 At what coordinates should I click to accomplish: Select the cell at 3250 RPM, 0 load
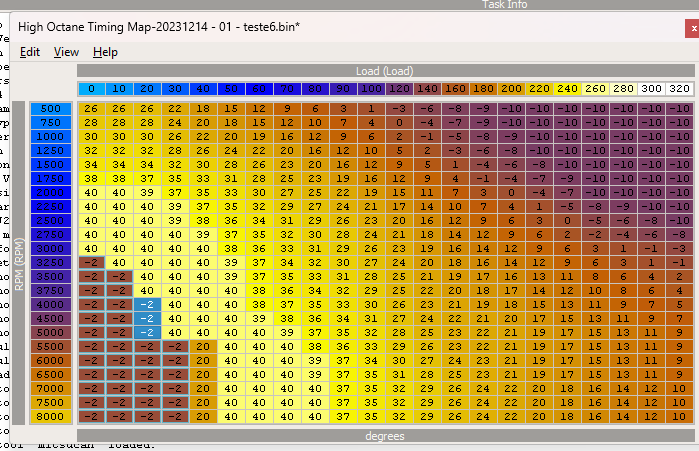click(x=91, y=262)
